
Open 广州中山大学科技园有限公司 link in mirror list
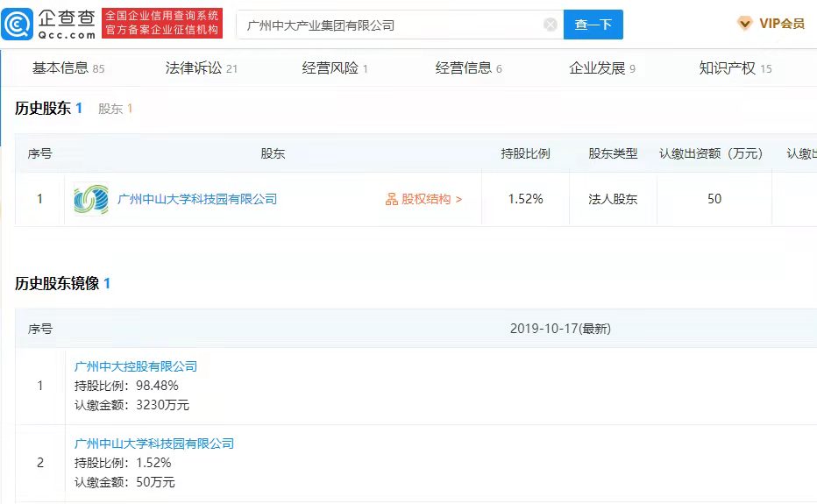[153, 444]
